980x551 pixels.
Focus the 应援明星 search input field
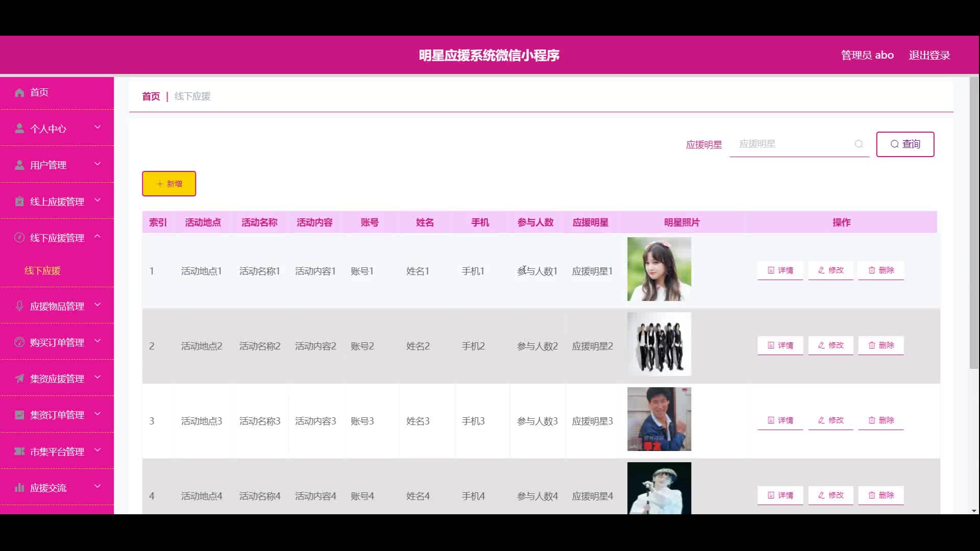799,144
